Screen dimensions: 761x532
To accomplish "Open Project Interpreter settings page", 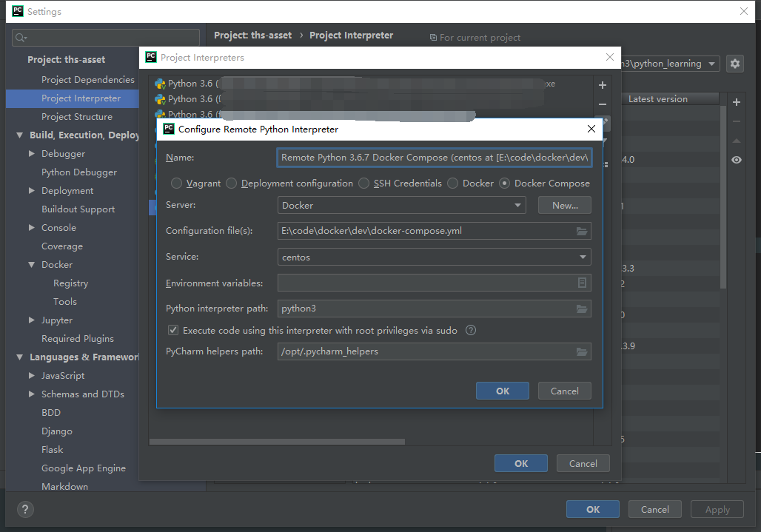I will click(x=81, y=98).
